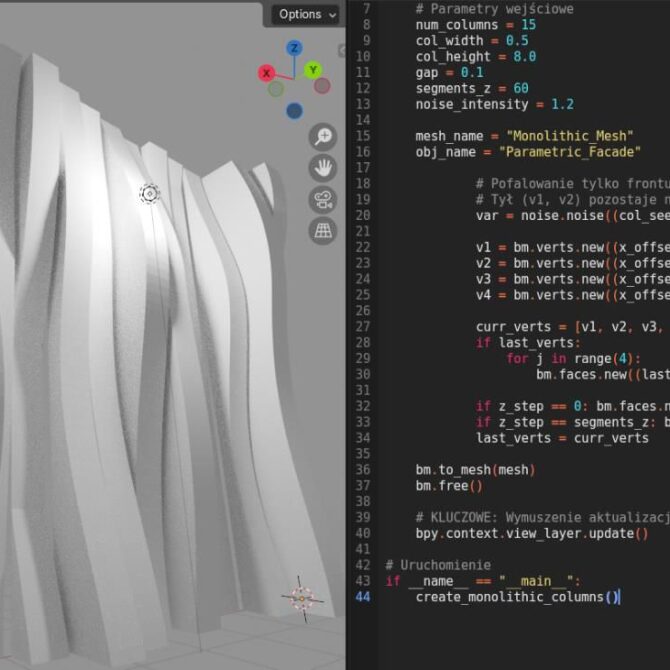Click 'create_monolithic_columns()' on line 44
The width and height of the screenshot is (670, 670).
[517, 597]
